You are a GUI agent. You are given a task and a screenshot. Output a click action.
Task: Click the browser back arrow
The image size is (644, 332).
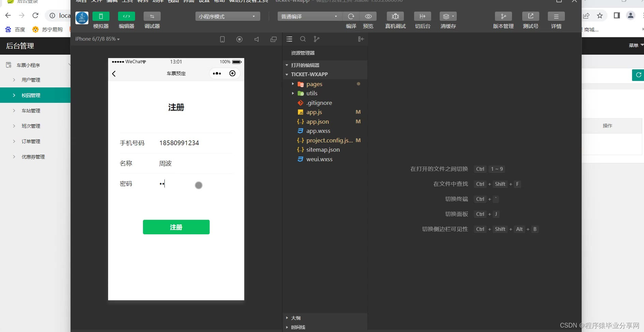pyautogui.click(x=8, y=15)
